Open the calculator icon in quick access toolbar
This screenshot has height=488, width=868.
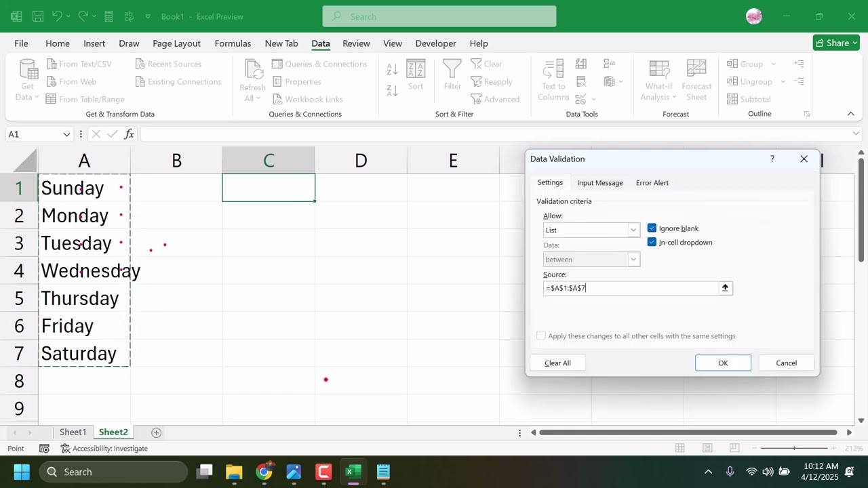click(108, 16)
